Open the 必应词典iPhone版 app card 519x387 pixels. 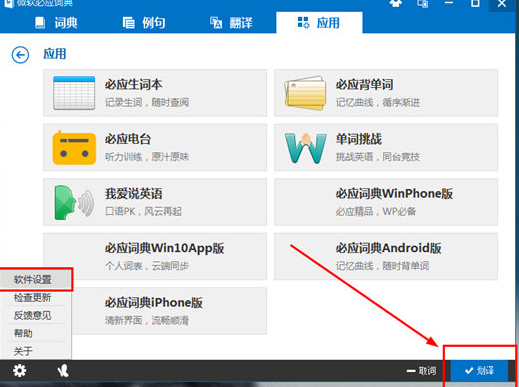[169, 311]
